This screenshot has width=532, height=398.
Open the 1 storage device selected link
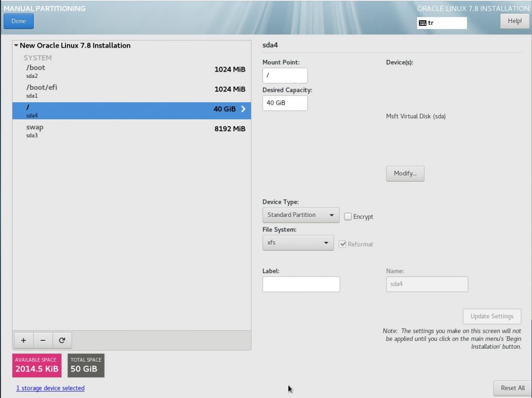pos(50,388)
